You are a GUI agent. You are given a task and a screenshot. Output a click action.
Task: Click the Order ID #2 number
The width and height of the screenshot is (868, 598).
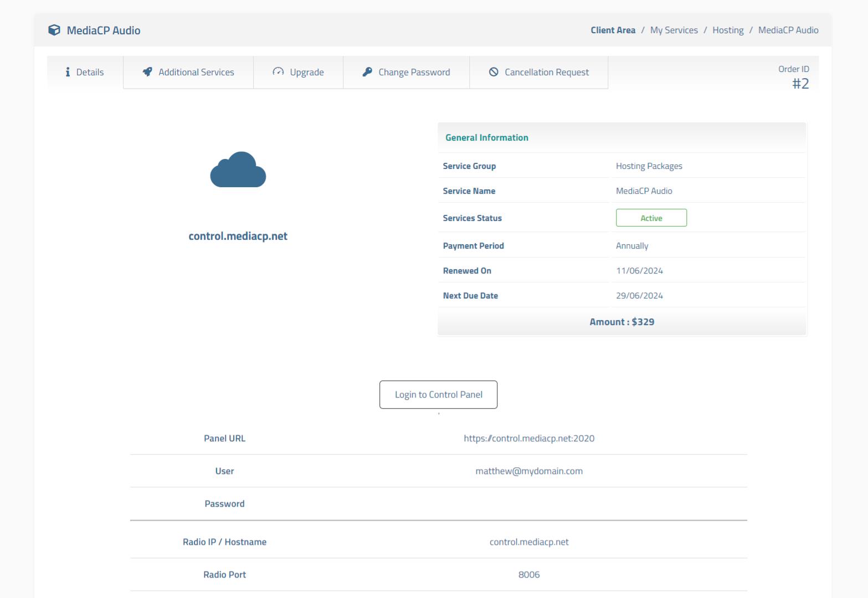[800, 84]
